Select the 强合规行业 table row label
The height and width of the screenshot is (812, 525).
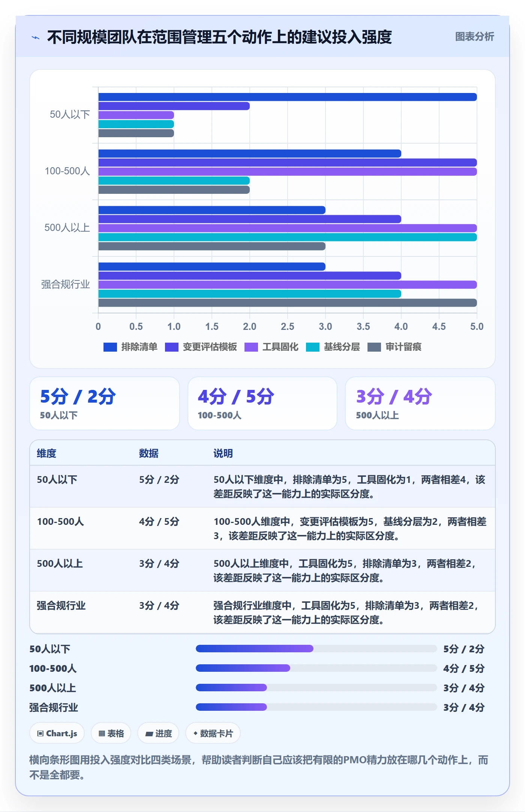[61, 605]
